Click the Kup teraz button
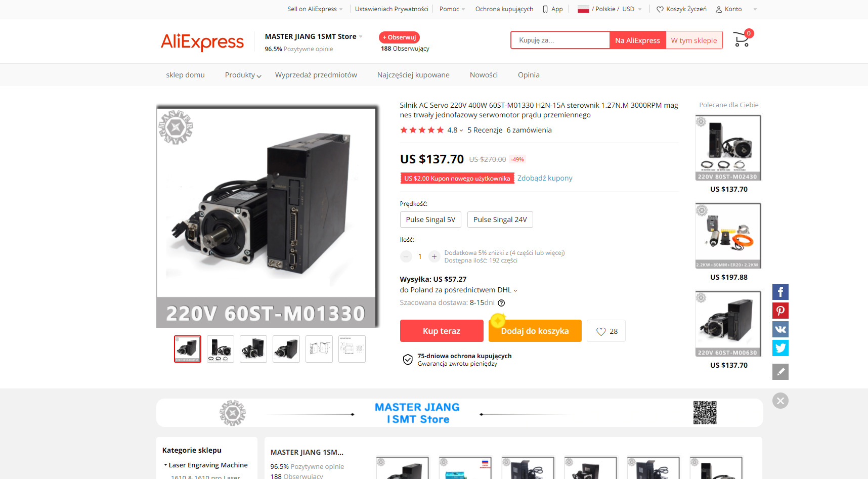The image size is (868, 479). (442, 331)
